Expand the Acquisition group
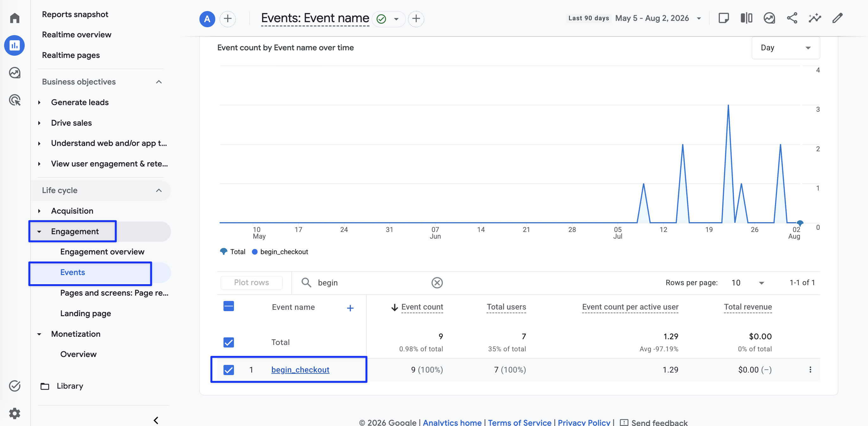 pos(40,211)
